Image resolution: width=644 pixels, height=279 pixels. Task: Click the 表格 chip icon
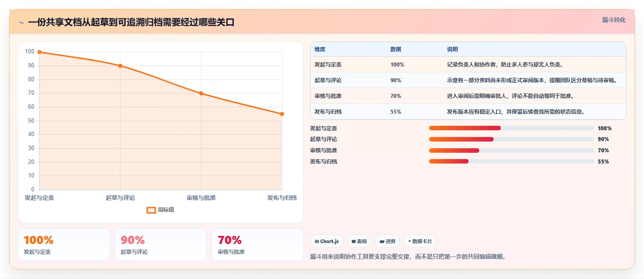pos(353,241)
